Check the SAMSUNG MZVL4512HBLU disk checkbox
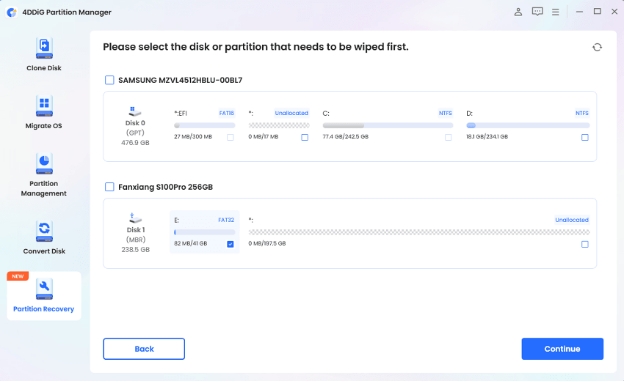The image size is (624, 382). click(109, 80)
